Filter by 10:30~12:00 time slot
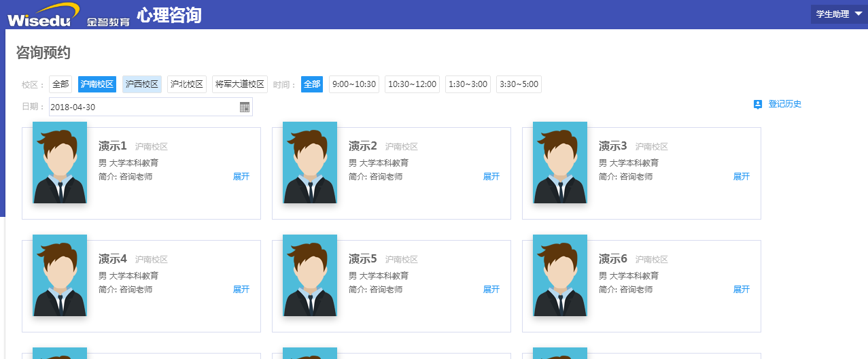868x359 pixels. point(412,84)
